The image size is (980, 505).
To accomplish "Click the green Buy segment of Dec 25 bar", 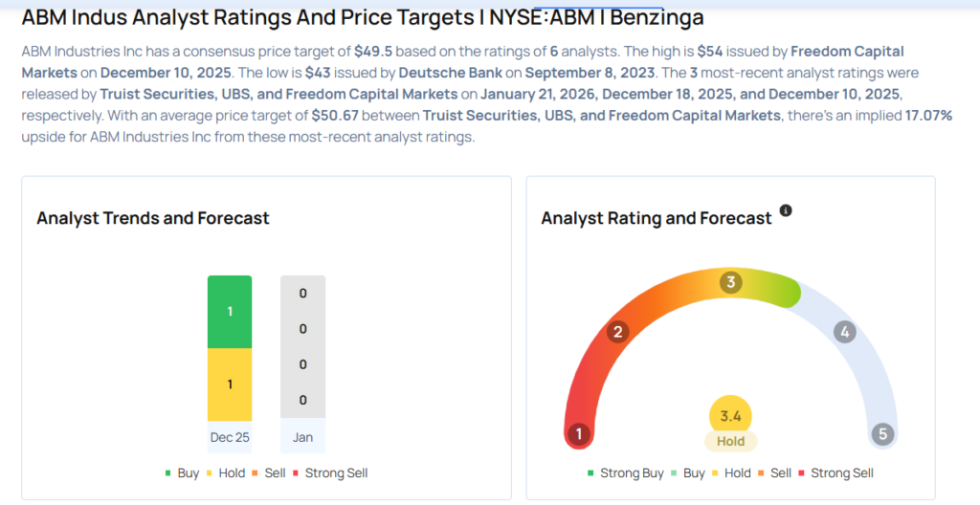I will pos(230,312).
